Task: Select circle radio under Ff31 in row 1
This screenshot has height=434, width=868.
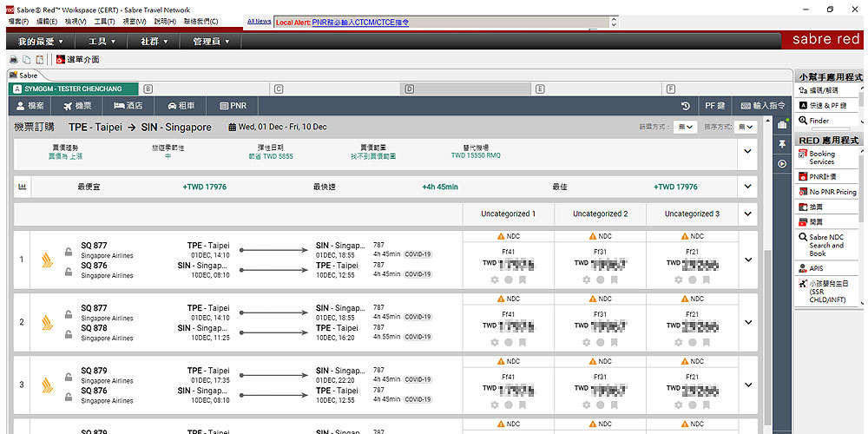Action: (600, 280)
